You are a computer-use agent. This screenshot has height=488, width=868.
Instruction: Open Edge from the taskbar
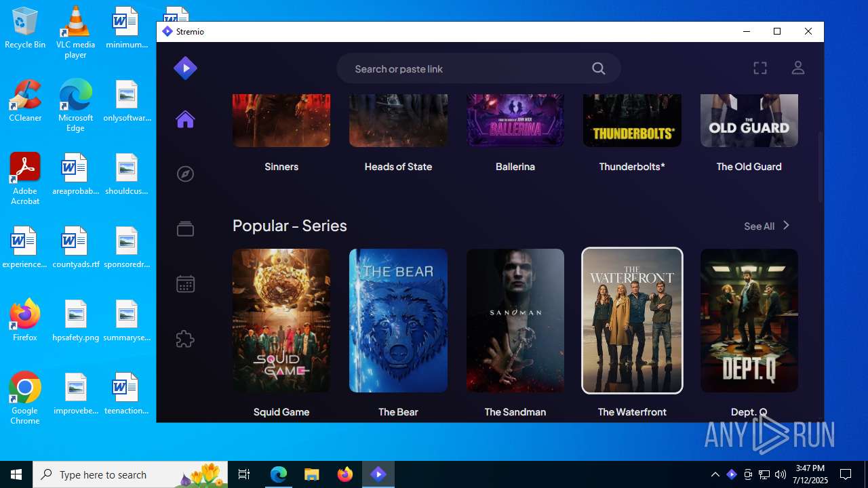pyautogui.click(x=279, y=474)
